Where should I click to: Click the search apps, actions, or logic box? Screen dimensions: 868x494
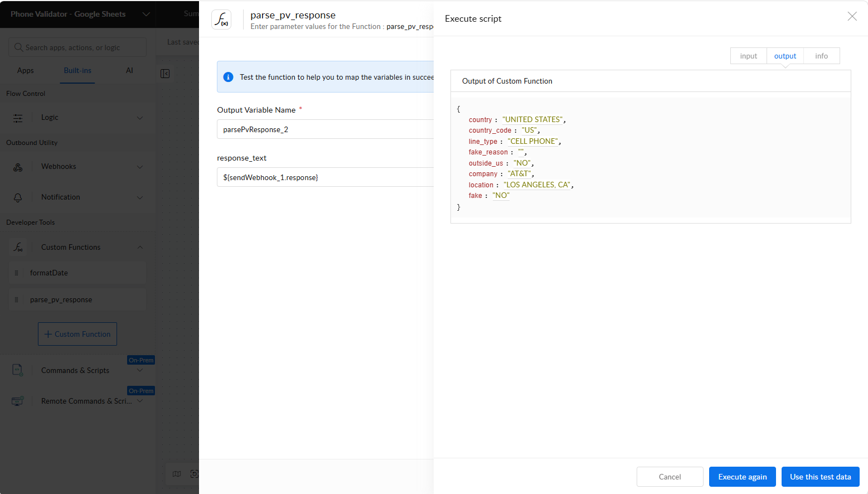pyautogui.click(x=77, y=47)
